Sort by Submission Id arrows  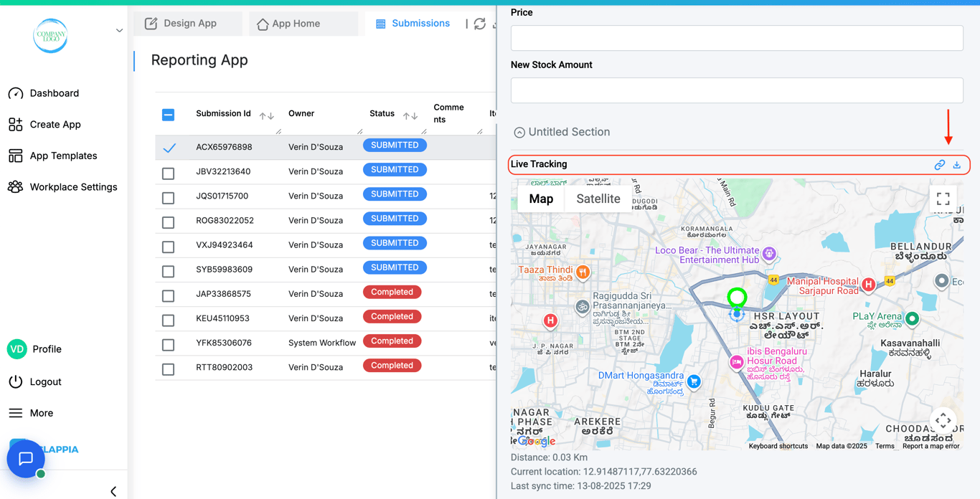(267, 115)
